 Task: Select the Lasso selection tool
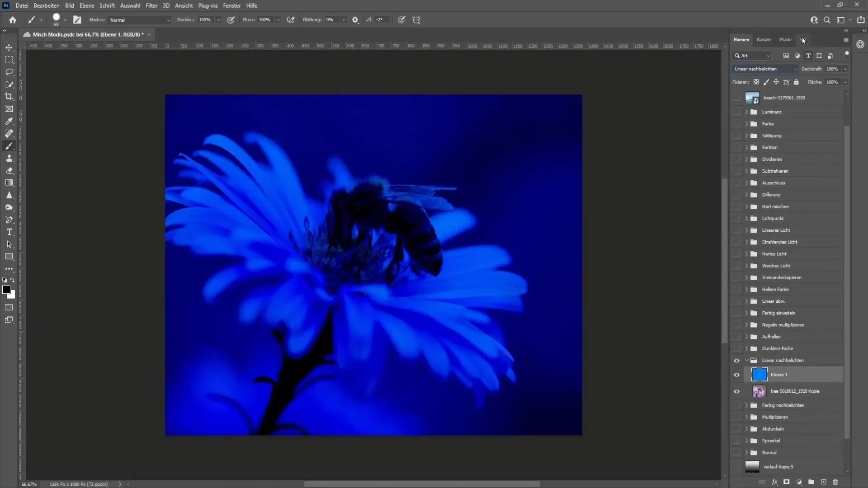pyautogui.click(x=9, y=71)
